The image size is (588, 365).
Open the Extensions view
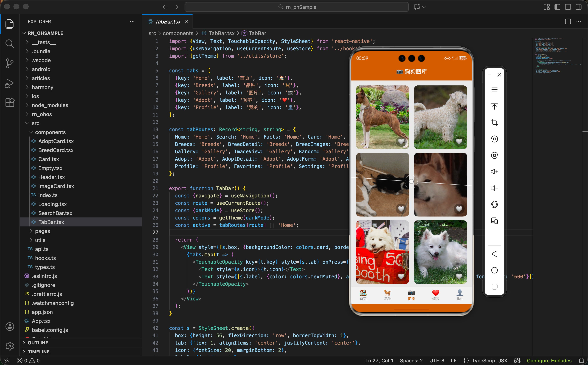tap(10, 103)
